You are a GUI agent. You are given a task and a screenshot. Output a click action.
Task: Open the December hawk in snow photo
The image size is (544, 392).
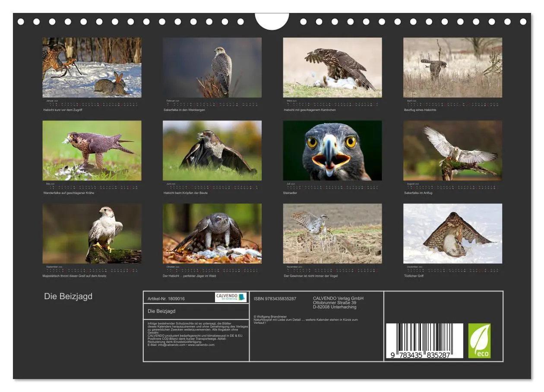(453, 234)
